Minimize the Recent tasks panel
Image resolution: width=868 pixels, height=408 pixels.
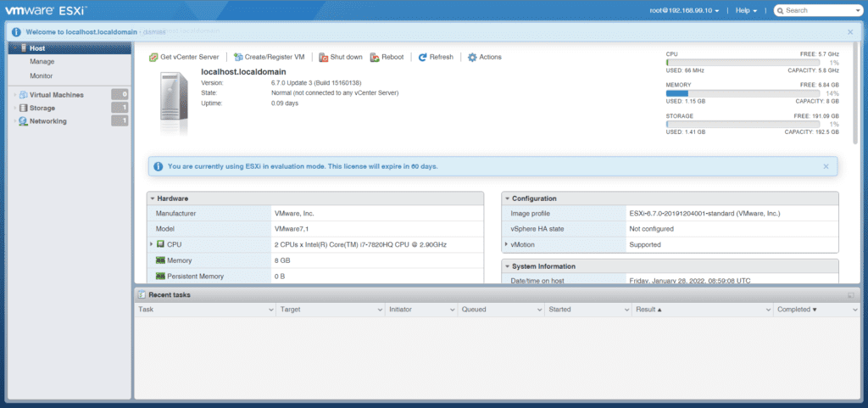[851, 295]
